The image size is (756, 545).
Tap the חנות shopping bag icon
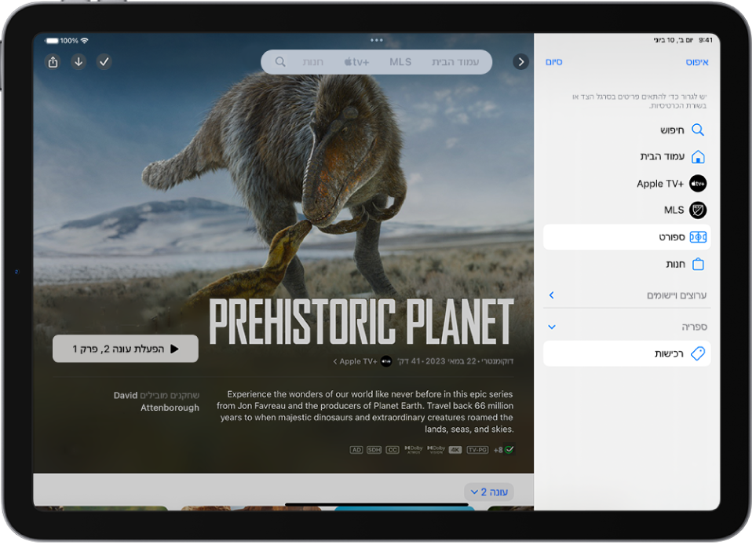point(698,265)
